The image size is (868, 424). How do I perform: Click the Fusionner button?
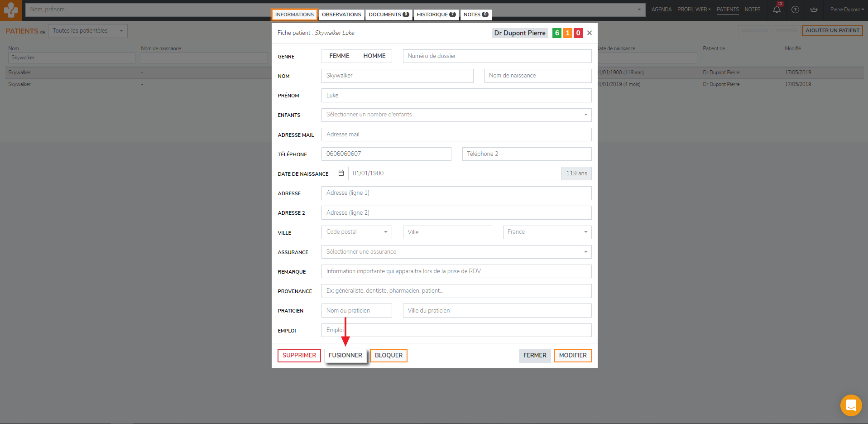tap(345, 356)
